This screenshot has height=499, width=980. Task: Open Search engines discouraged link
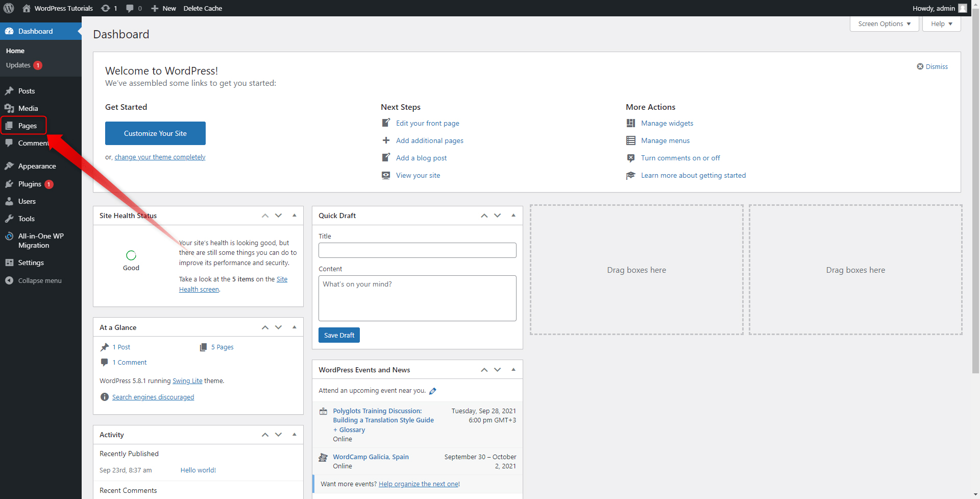pos(153,397)
